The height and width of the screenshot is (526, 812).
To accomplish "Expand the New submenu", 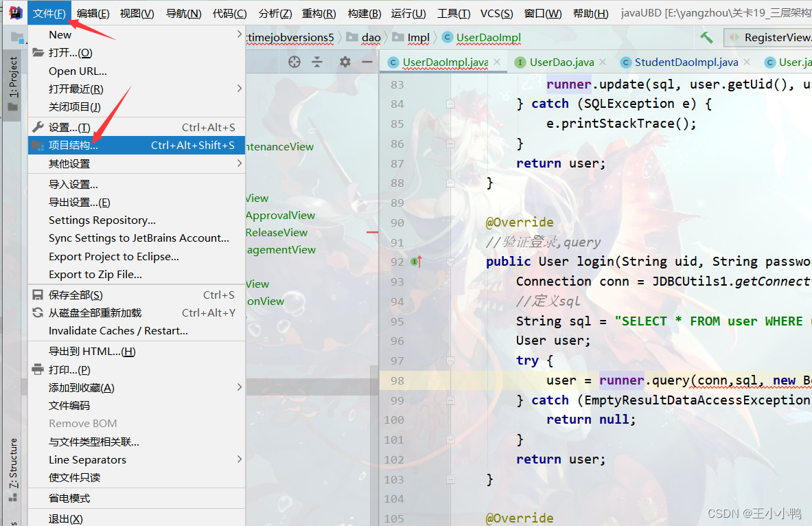I will 137,35.
